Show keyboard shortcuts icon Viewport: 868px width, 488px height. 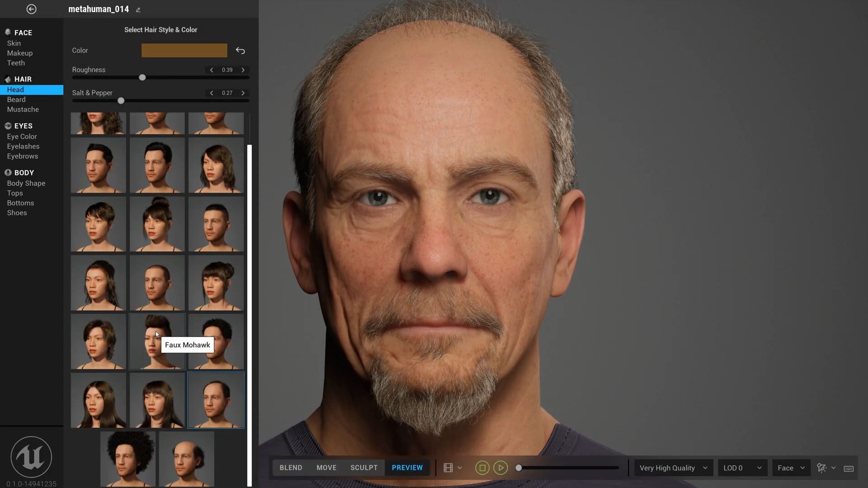849,469
